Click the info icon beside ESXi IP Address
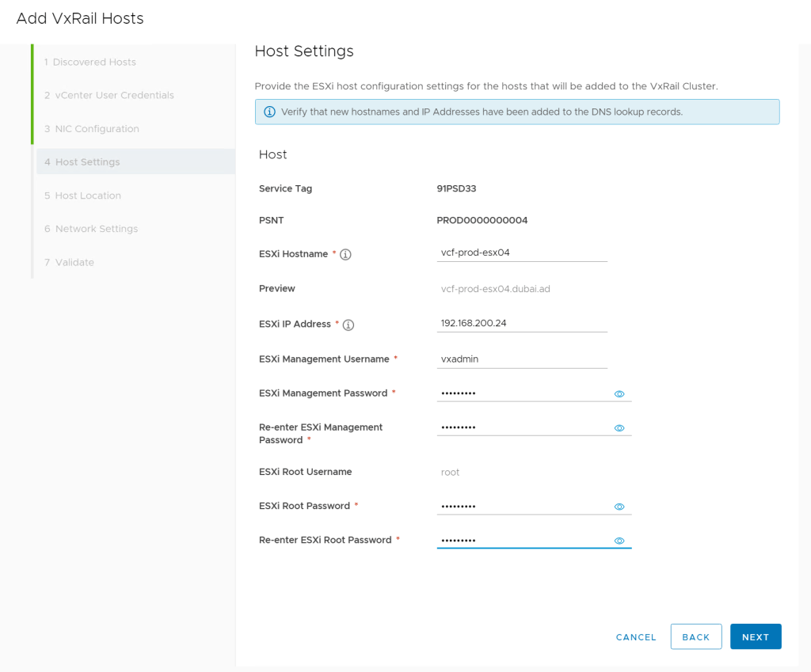The height and width of the screenshot is (672, 811). pos(348,325)
